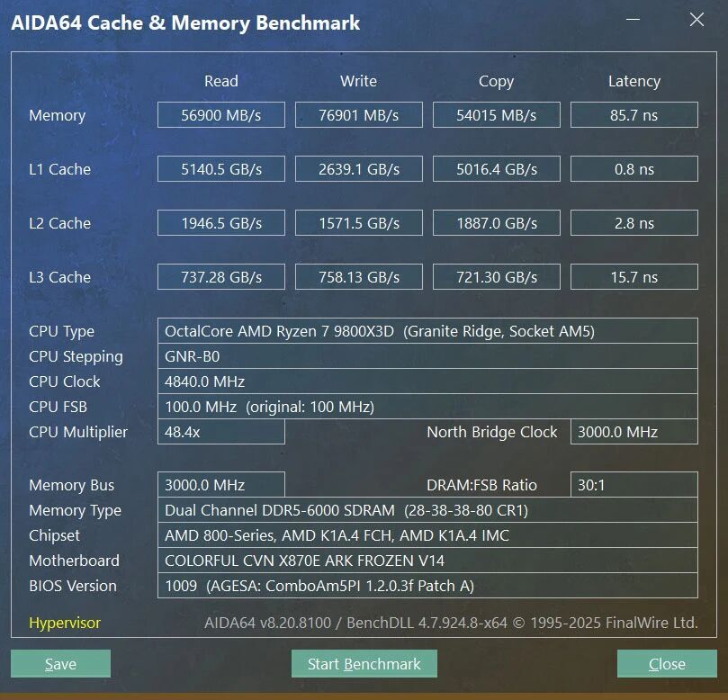The image size is (728, 700).
Task: Click the Memory row label
Action: [x=57, y=115]
